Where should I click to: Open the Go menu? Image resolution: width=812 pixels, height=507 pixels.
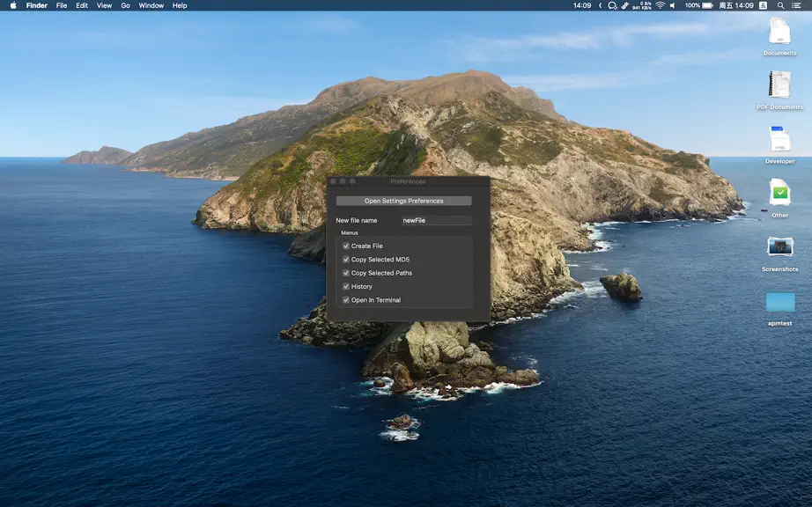coord(125,5)
